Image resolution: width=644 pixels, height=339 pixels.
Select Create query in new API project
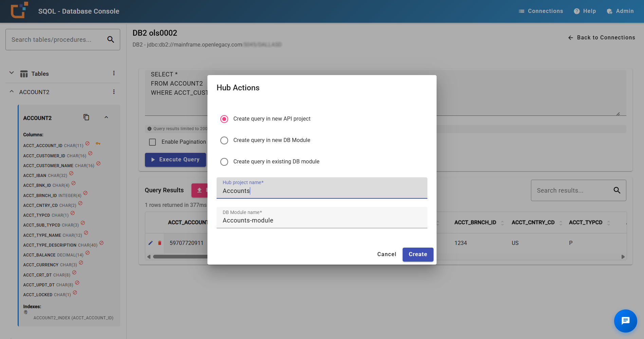point(224,119)
